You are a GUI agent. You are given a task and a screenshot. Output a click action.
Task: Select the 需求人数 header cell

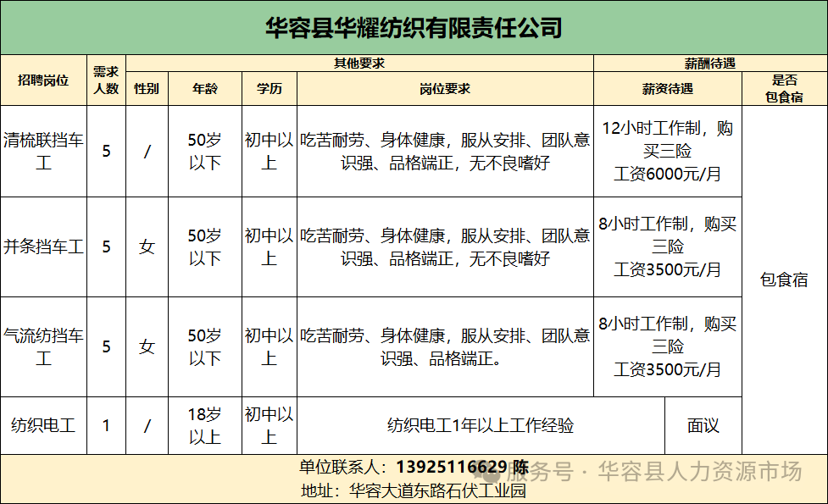(x=106, y=80)
